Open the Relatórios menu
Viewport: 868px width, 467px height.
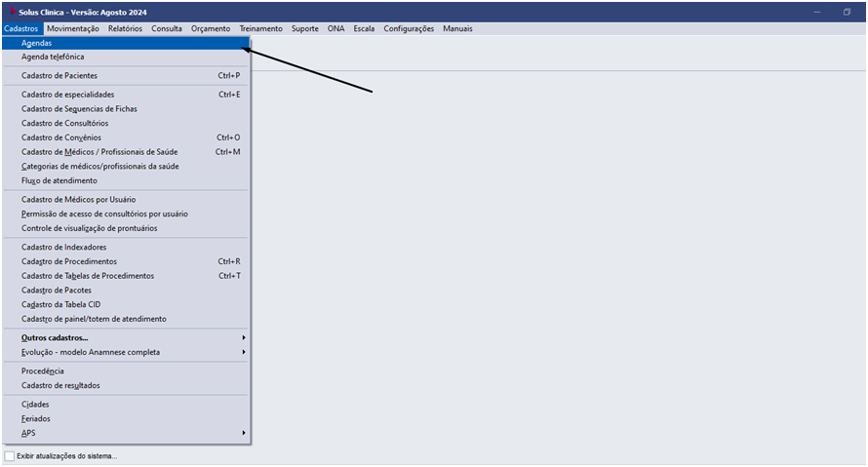tap(125, 29)
